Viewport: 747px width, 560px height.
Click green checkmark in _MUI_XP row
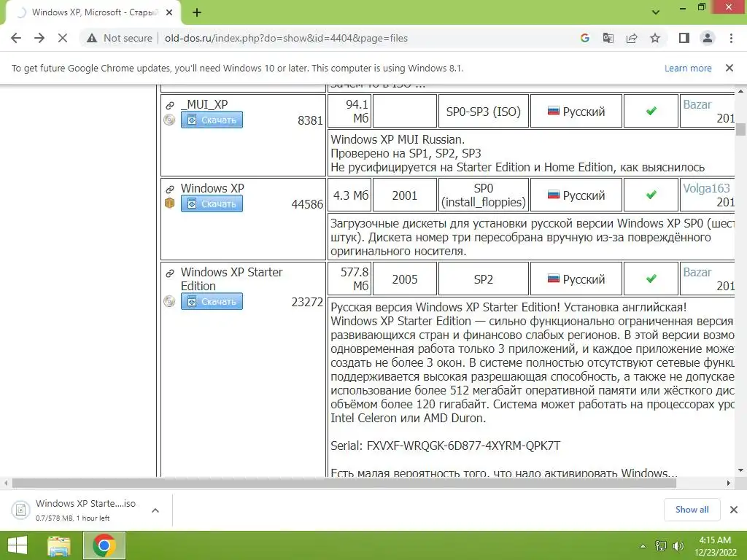651,111
